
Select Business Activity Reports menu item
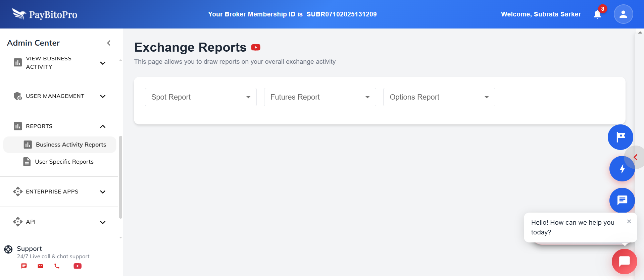71,145
